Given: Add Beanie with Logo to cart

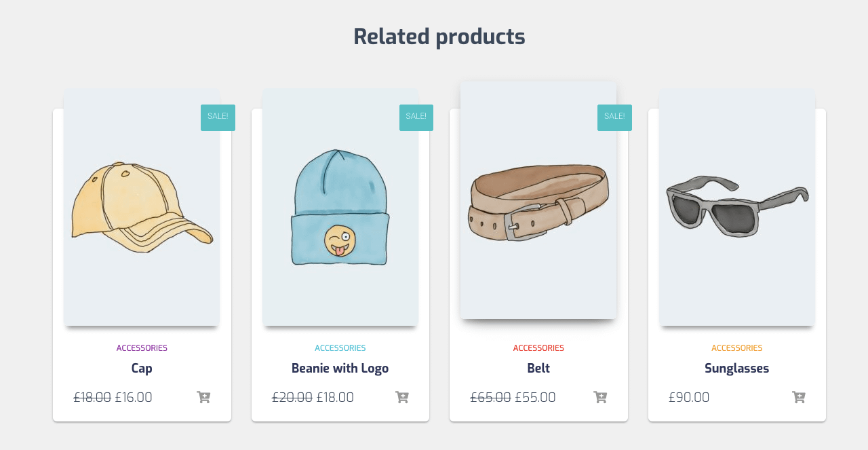Looking at the screenshot, I should click(402, 397).
